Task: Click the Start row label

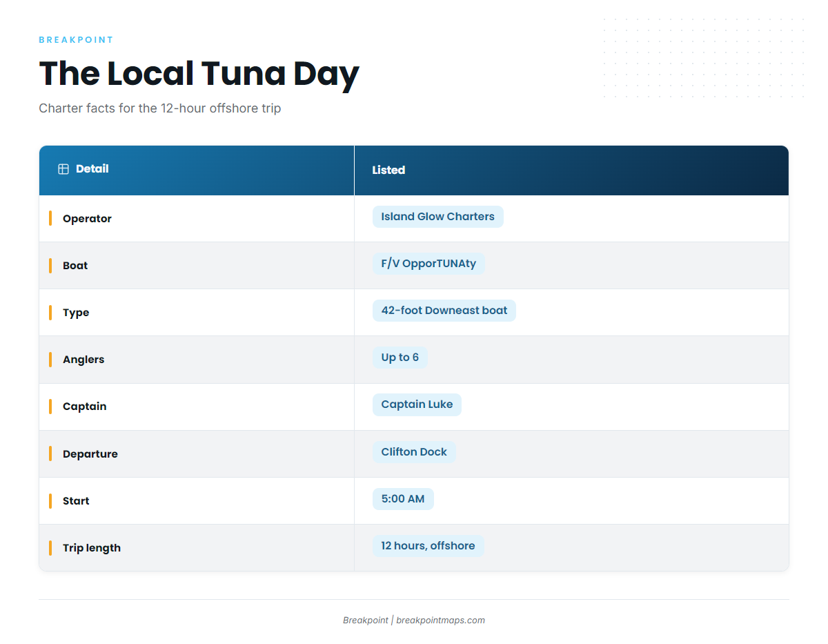Action: [x=76, y=501]
